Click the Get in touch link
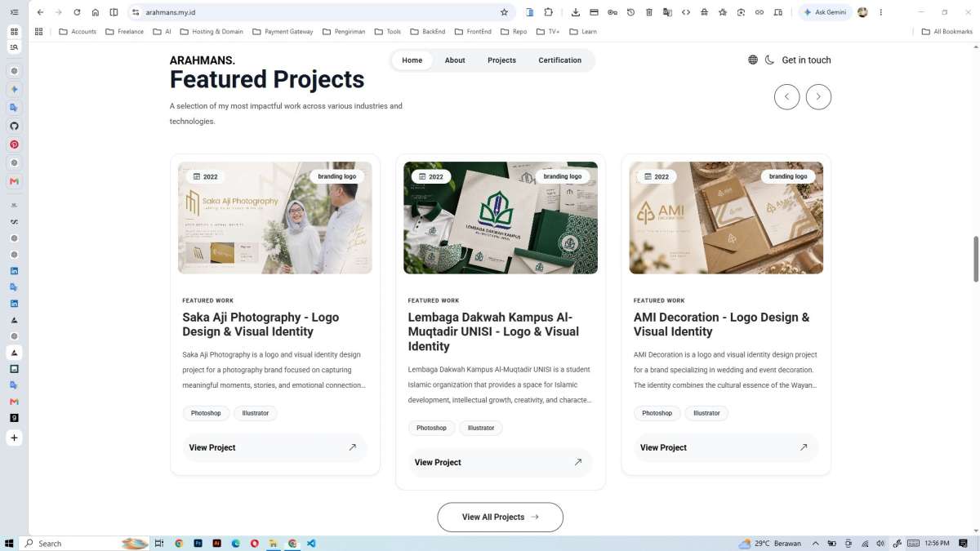This screenshot has width=980, height=551. pos(806,60)
